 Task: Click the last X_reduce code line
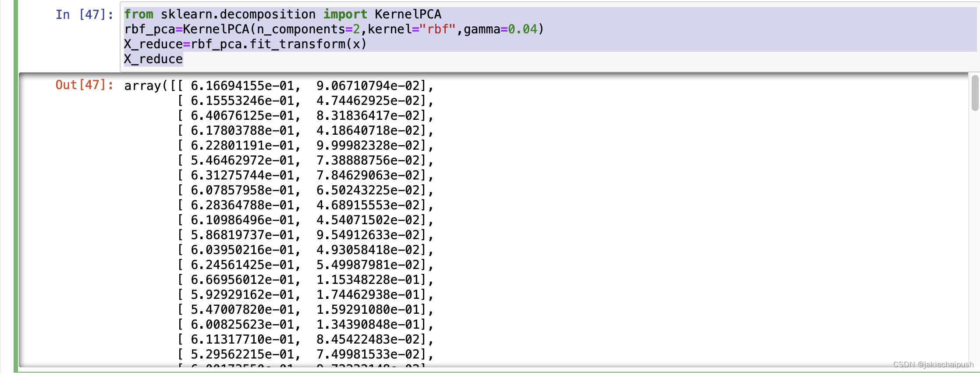(x=153, y=59)
